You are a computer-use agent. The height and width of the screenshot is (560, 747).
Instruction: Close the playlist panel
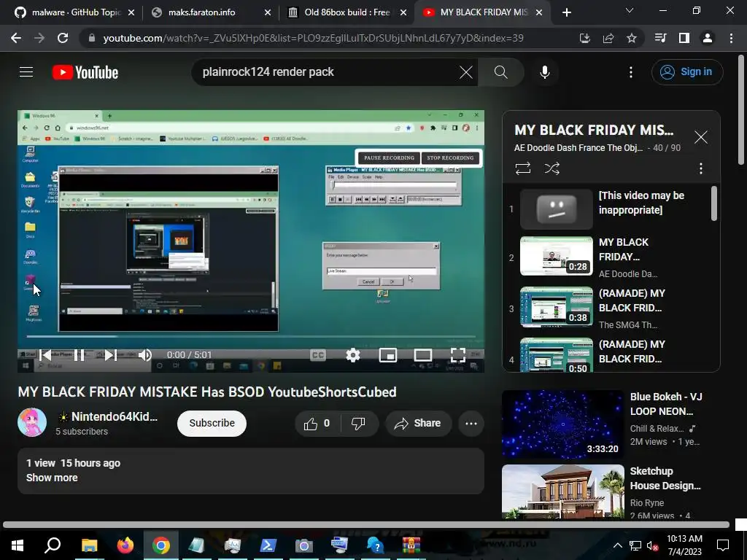(x=701, y=137)
